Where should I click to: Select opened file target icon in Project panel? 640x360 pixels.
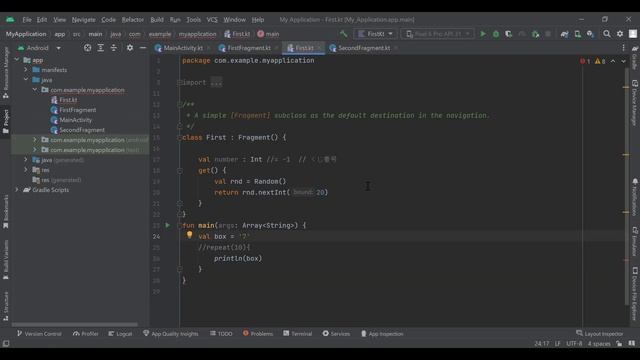tap(87, 48)
